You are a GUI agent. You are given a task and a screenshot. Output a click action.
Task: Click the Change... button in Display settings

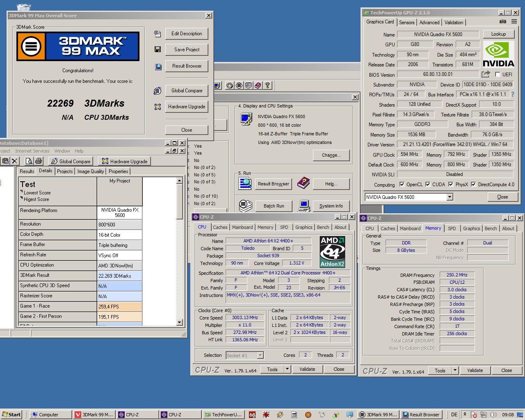pyautogui.click(x=331, y=155)
